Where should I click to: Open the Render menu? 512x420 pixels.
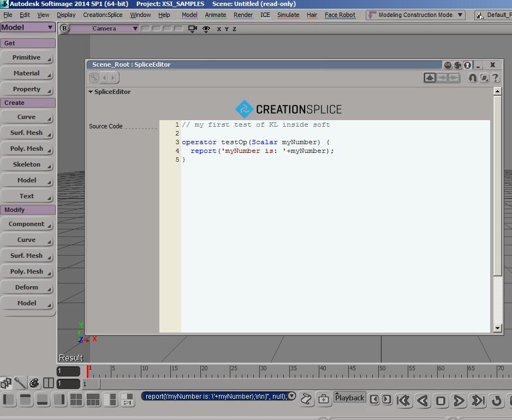[x=243, y=15]
